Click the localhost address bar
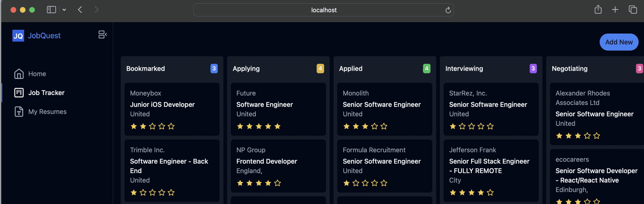Screen dimensions: 644x204 point(324,10)
